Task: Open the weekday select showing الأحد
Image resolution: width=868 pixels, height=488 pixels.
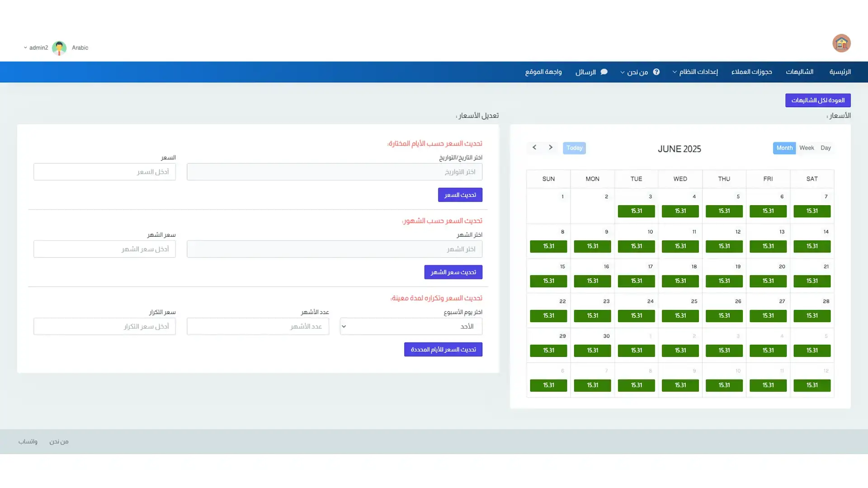Action: (x=410, y=326)
